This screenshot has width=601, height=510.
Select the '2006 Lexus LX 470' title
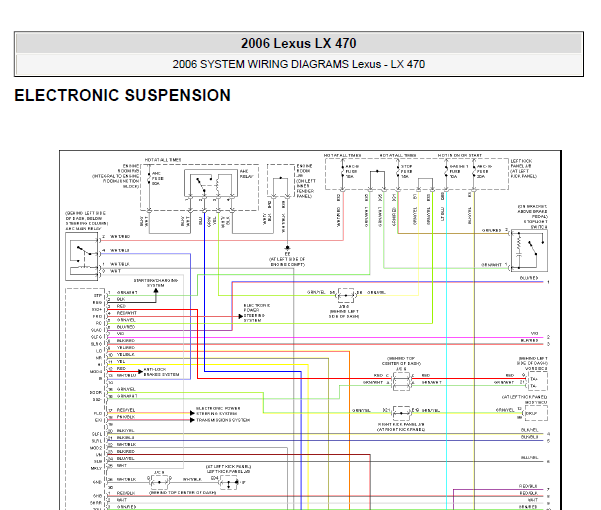[x=299, y=43]
